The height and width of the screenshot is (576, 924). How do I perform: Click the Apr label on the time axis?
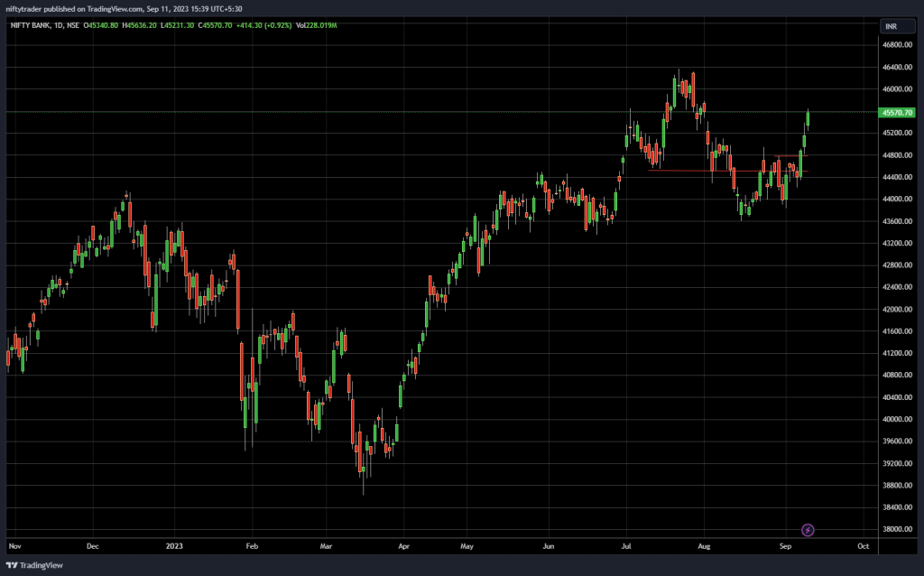pyautogui.click(x=403, y=546)
